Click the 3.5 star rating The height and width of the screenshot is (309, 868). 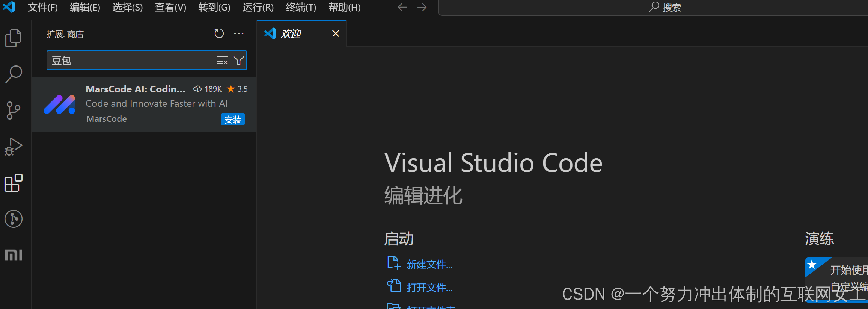(237, 89)
